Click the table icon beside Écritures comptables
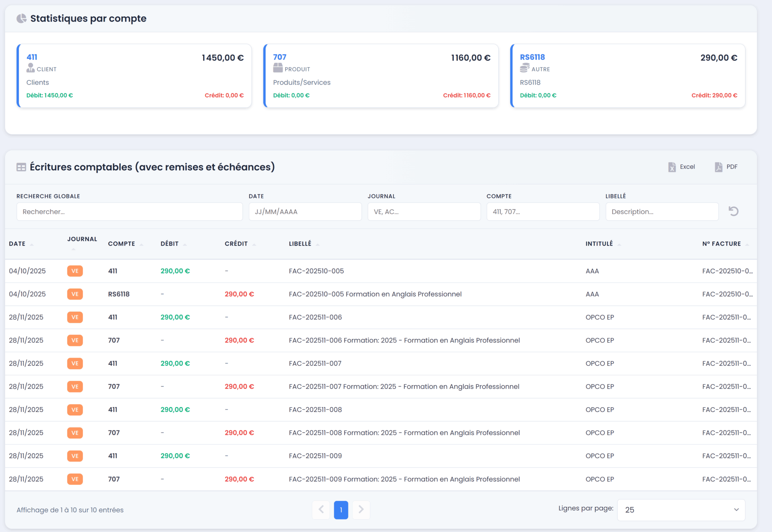This screenshot has height=532, width=772. (21, 167)
